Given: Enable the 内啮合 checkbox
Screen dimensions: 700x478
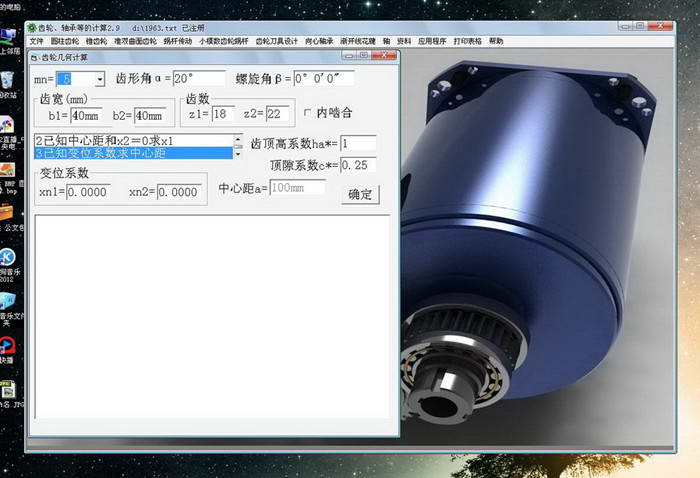Looking at the screenshot, I should click(308, 112).
